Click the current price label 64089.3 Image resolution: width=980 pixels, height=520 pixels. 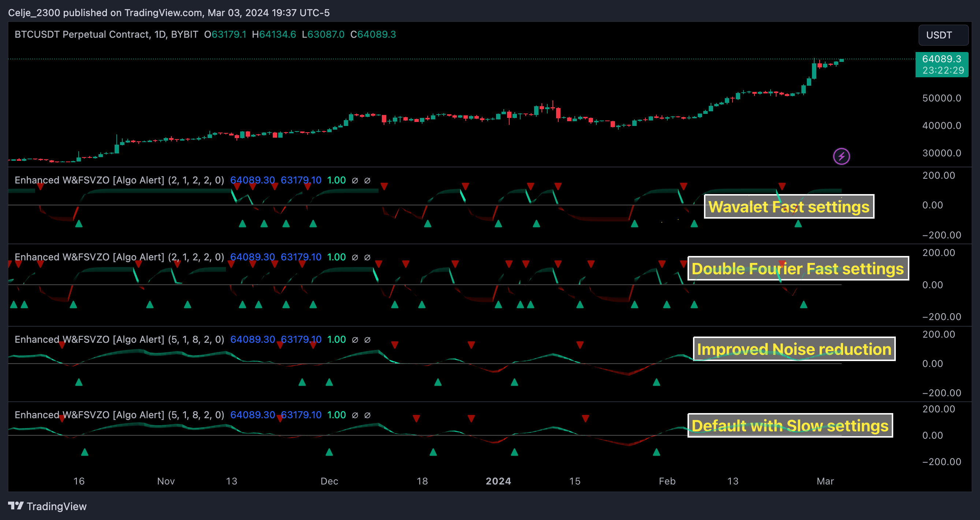(942, 59)
